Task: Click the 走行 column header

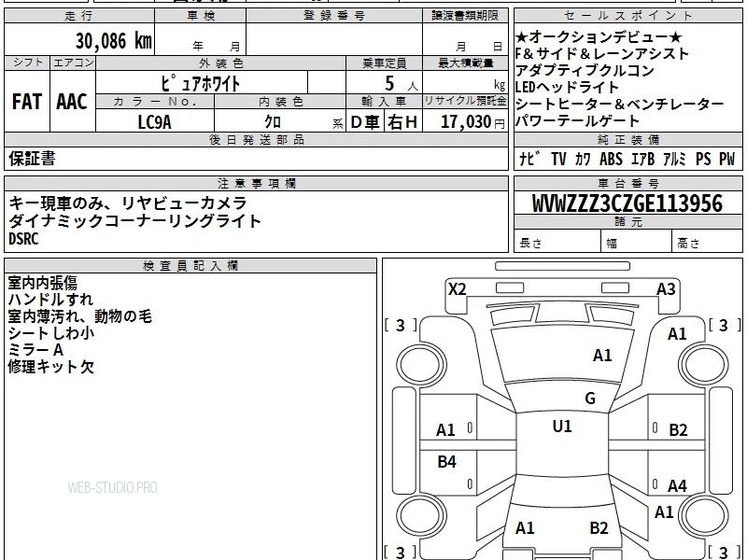Action: 79,16
